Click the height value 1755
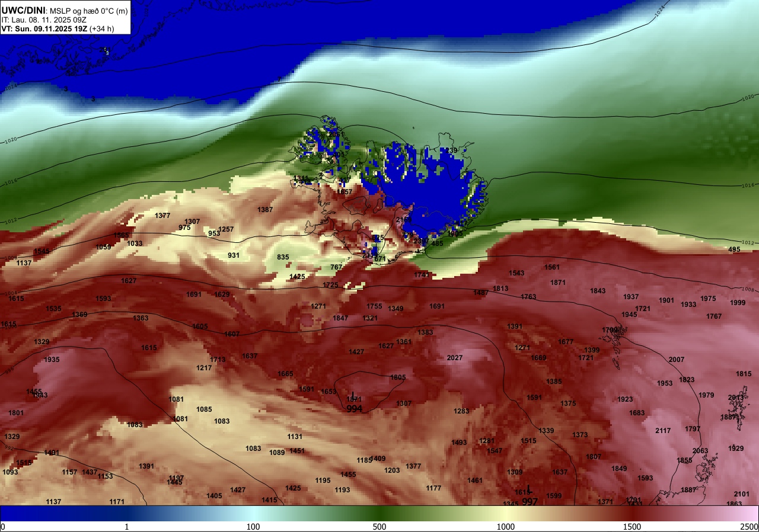 [x=374, y=306]
